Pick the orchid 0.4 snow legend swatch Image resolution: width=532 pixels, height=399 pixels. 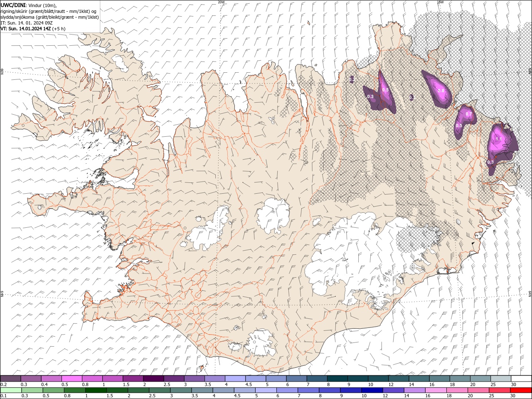(x=51, y=379)
